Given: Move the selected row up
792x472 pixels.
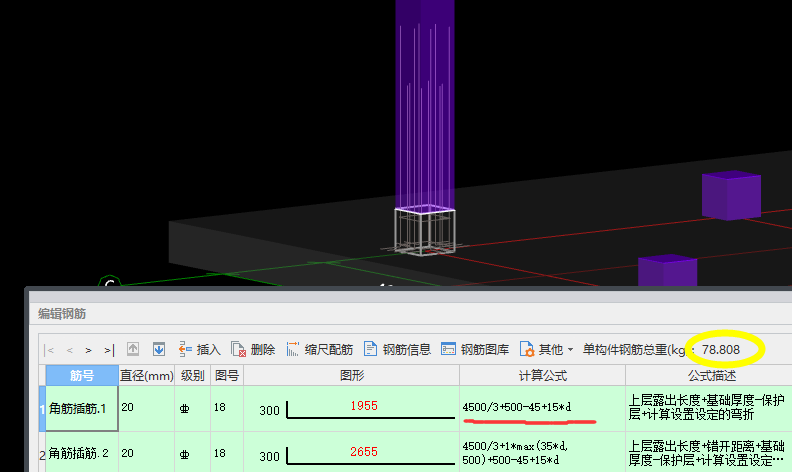Looking at the screenshot, I should 133,349.
